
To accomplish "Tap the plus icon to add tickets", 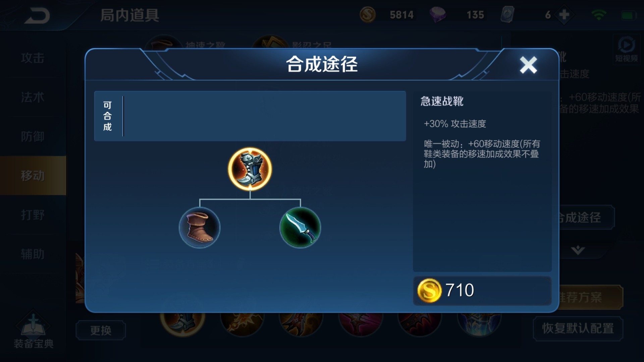I will pos(564,15).
